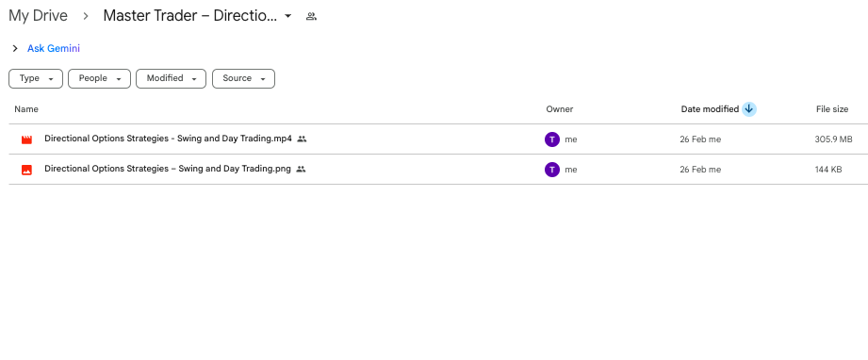Open the Type filter dropdown
The image size is (868, 360).
click(x=36, y=78)
